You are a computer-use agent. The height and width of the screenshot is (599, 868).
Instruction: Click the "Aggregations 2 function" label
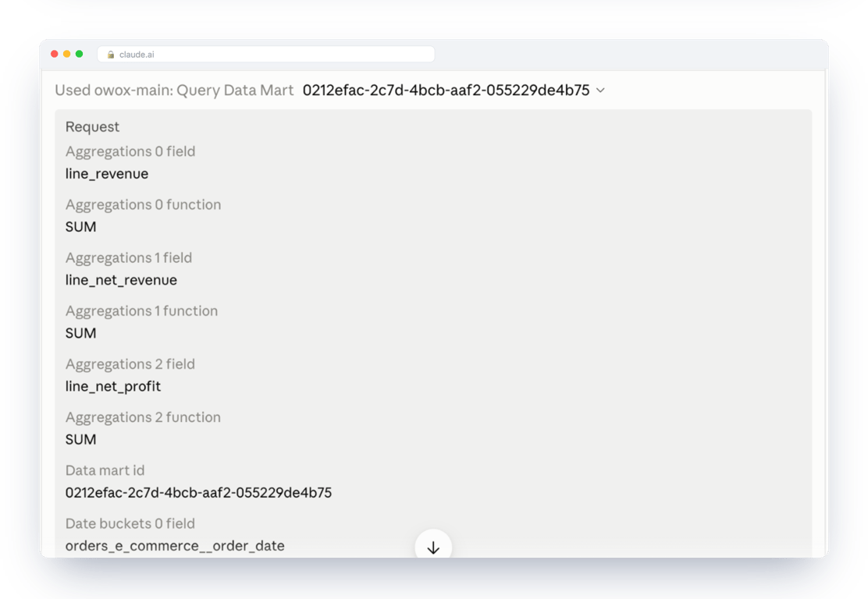[143, 417]
